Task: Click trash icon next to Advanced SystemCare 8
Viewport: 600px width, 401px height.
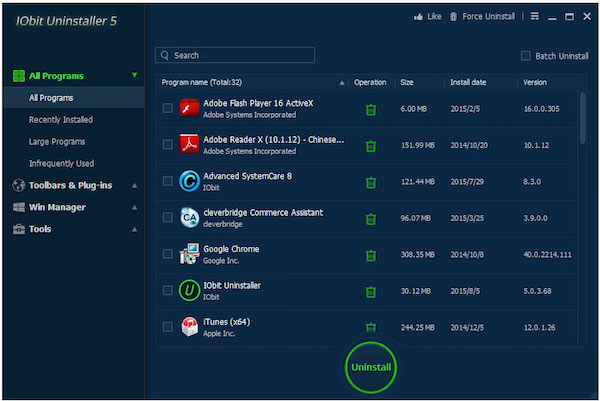Action: click(370, 183)
